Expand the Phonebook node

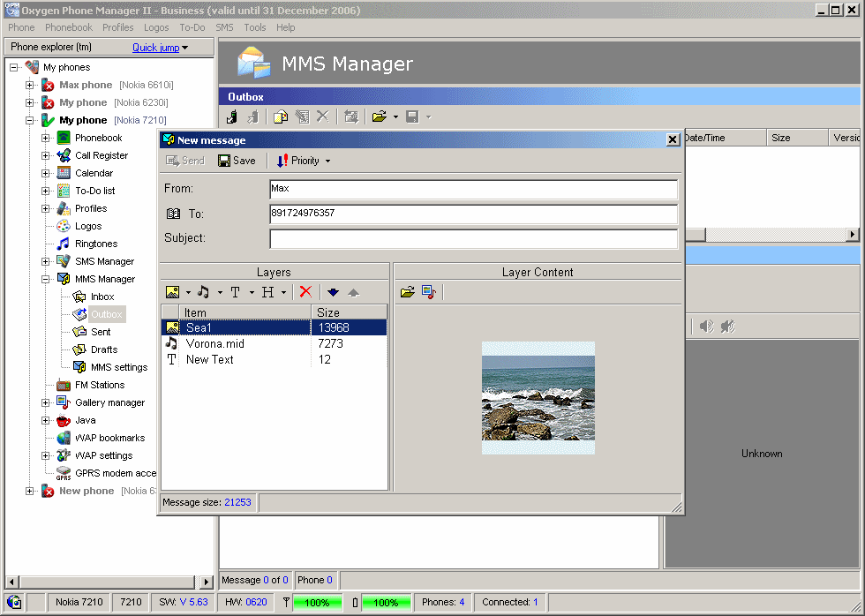[46, 138]
